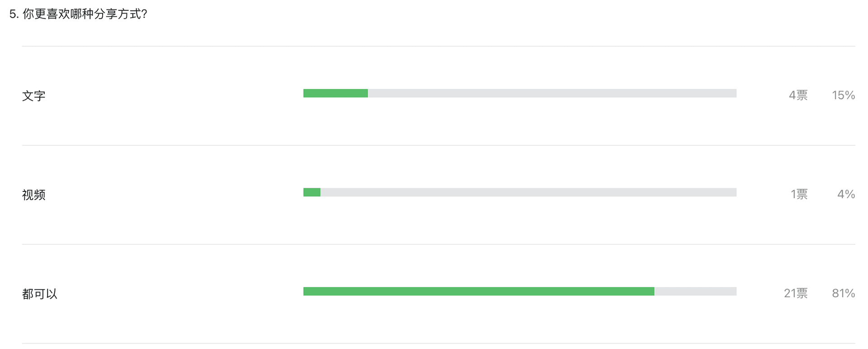Click the gray portion of 视频 bar
The image size is (868, 349).
tap(528, 192)
